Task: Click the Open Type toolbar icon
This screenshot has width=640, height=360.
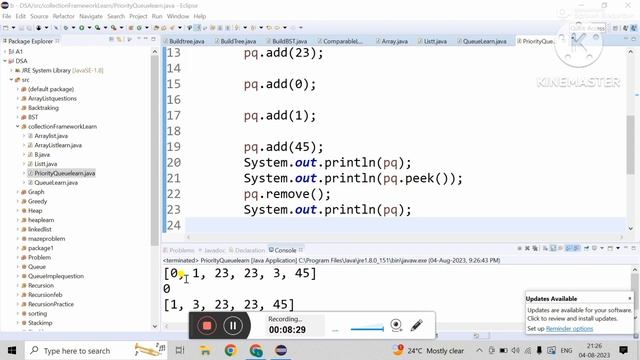Action: (x=156, y=28)
